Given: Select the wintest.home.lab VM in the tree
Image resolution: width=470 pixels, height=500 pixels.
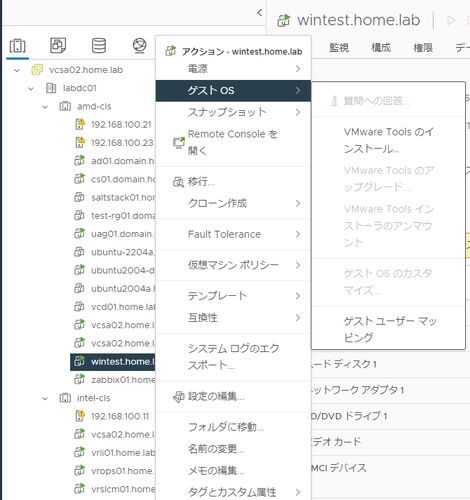Looking at the screenshot, I should coord(113,362).
